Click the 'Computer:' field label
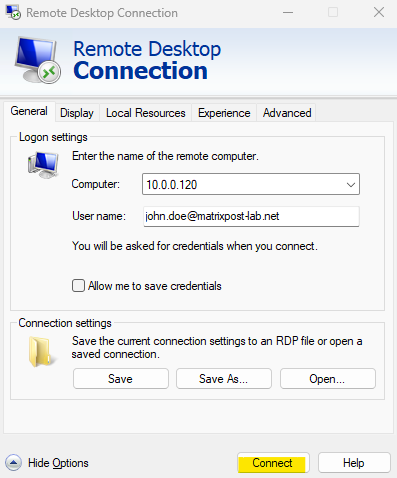Image resolution: width=397 pixels, height=478 pixels. [96, 184]
